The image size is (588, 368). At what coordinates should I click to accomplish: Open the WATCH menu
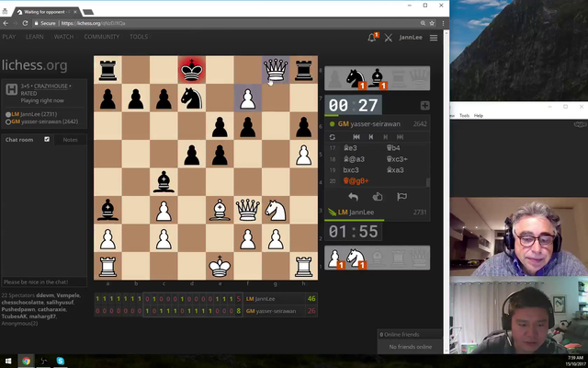[x=63, y=37]
